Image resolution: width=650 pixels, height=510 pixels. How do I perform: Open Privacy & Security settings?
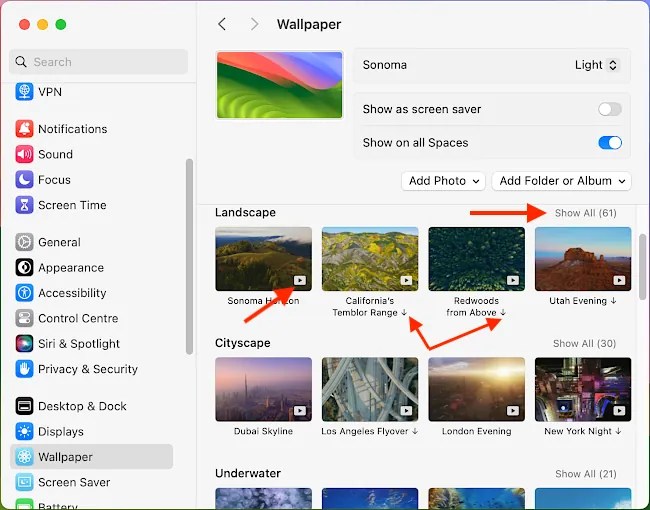pos(91,369)
